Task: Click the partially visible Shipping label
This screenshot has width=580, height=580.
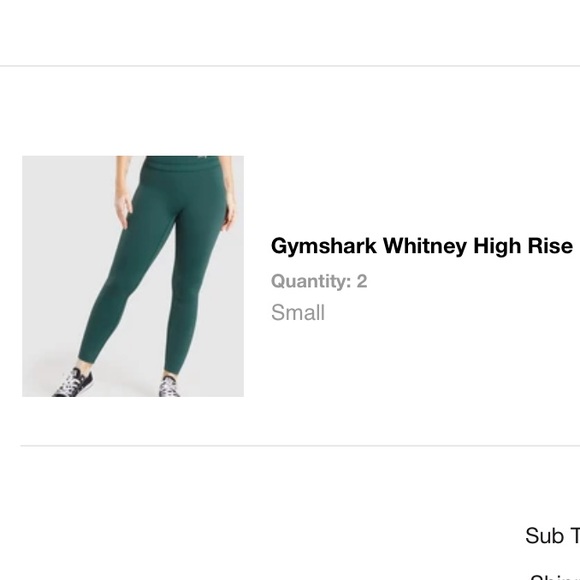Action: (555, 577)
